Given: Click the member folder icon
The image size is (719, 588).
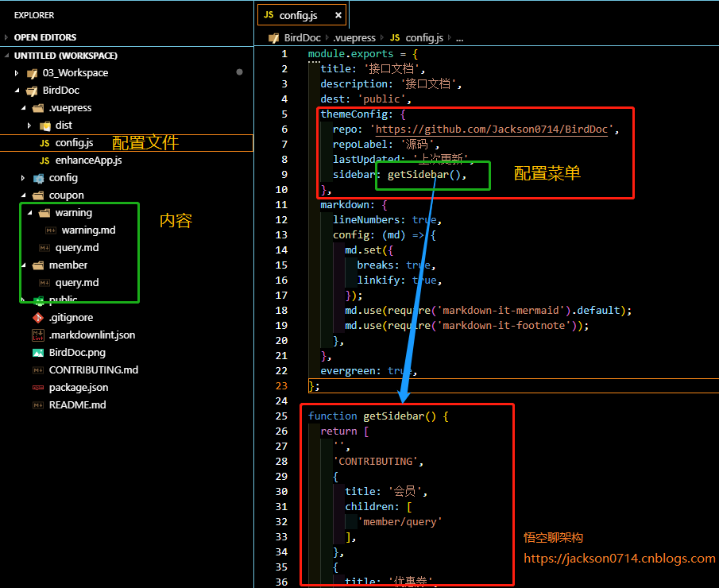Looking at the screenshot, I should click(x=38, y=265).
